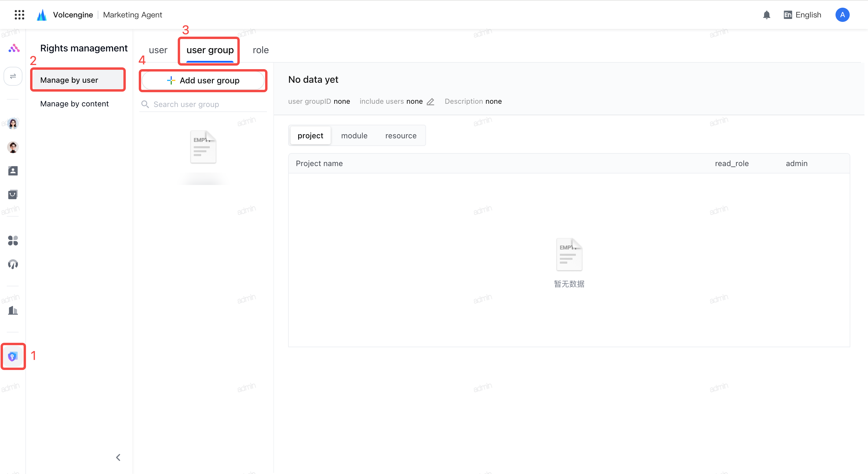Click the No data yet heading

[313, 79]
